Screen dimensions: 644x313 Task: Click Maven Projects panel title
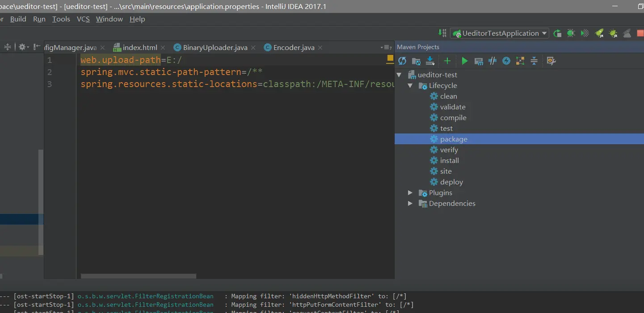click(418, 47)
